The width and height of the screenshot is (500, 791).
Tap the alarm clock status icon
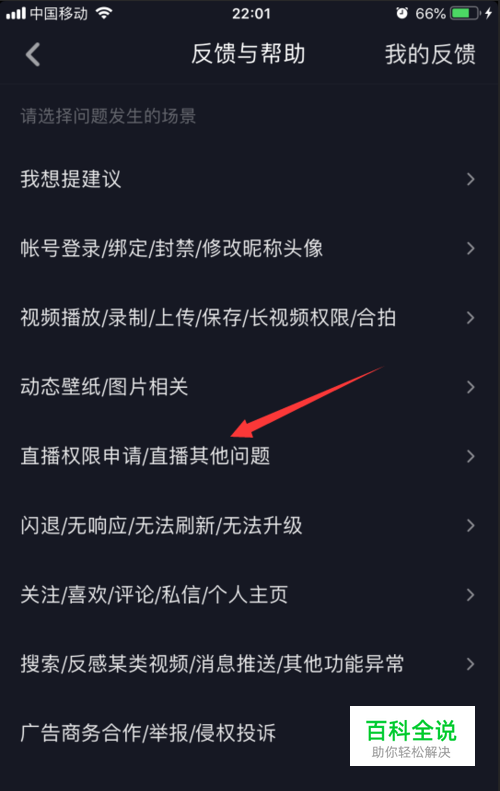pos(402,13)
